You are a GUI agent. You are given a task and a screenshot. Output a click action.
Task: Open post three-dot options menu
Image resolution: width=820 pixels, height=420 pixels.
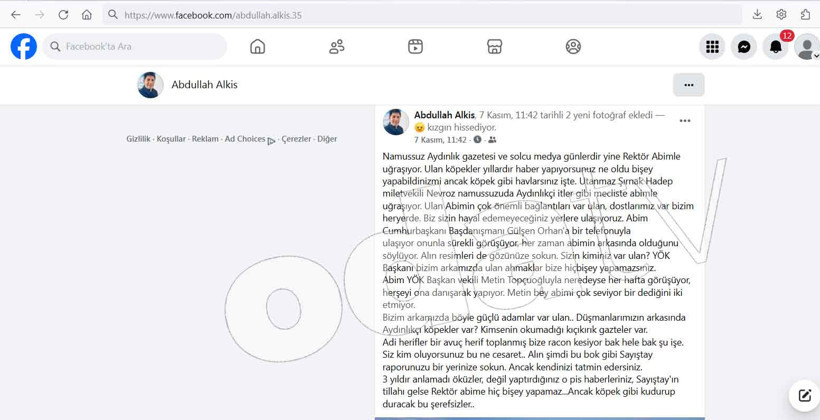685,121
